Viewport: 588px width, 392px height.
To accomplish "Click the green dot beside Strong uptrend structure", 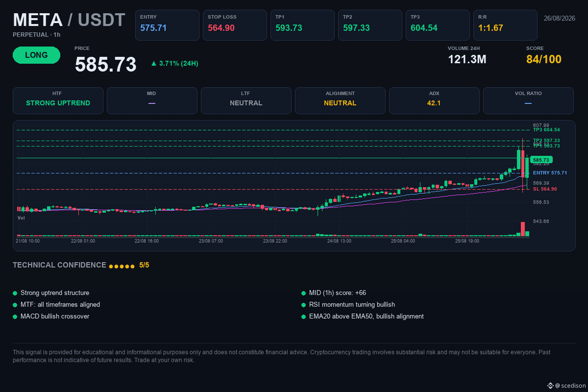I will [x=15, y=293].
